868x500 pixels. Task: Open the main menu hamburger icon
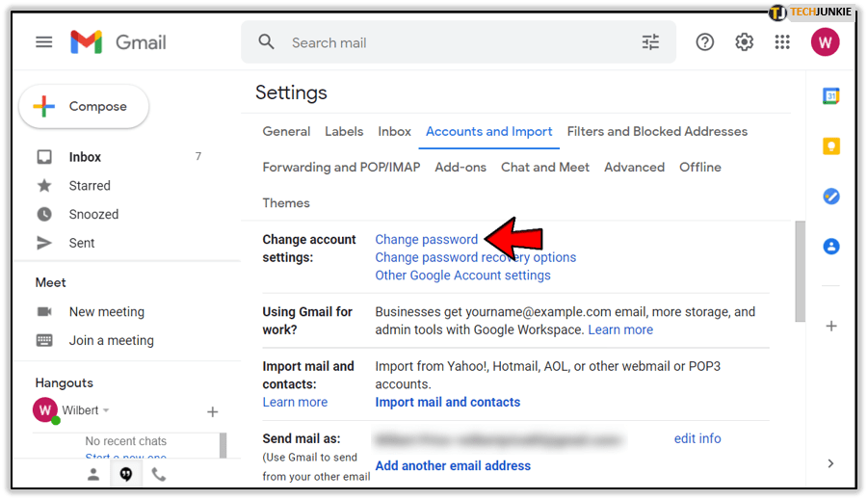point(43,42)
